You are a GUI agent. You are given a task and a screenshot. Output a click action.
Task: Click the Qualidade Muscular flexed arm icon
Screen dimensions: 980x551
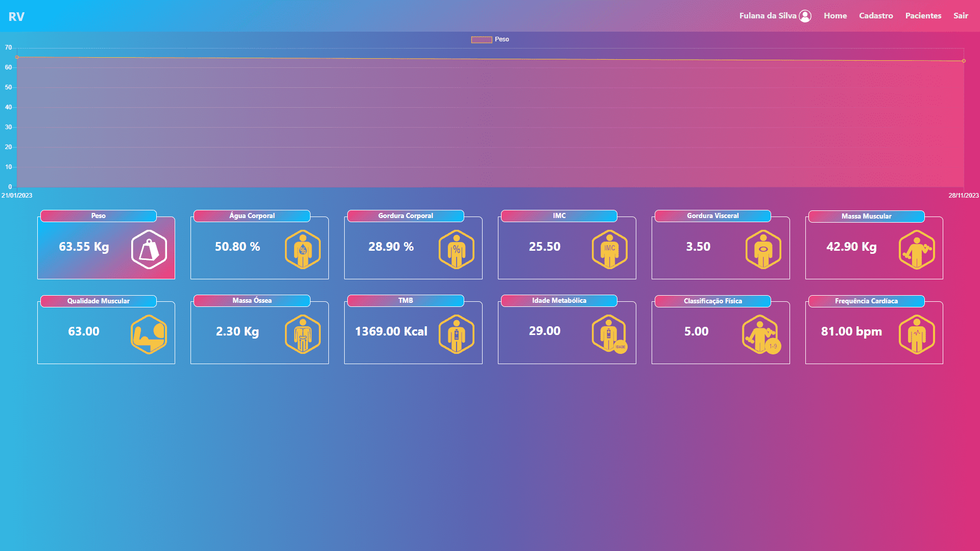coord(149,334)
